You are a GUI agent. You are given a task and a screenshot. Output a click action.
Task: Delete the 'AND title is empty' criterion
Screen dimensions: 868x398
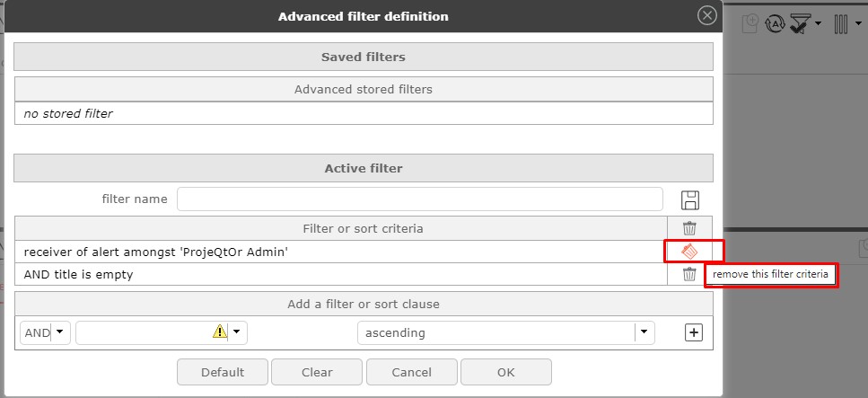[689, 274]
